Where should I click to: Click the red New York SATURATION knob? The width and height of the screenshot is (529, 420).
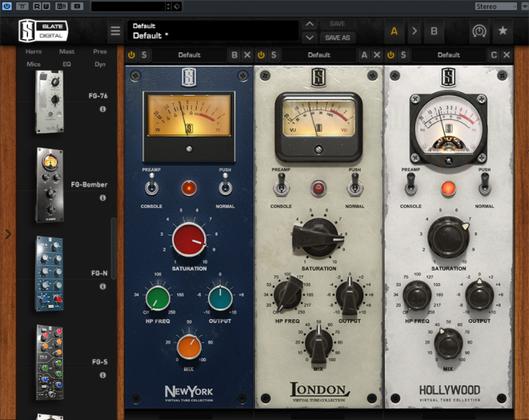tap(189, 239)
